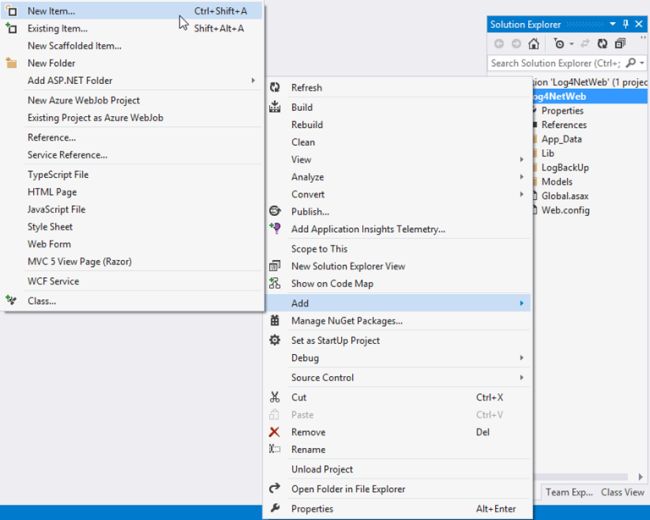Click the Solution Explorer horizontal scrollbar
The width and height of the screenshot is (650, 520).
click(x=581, y=476)
